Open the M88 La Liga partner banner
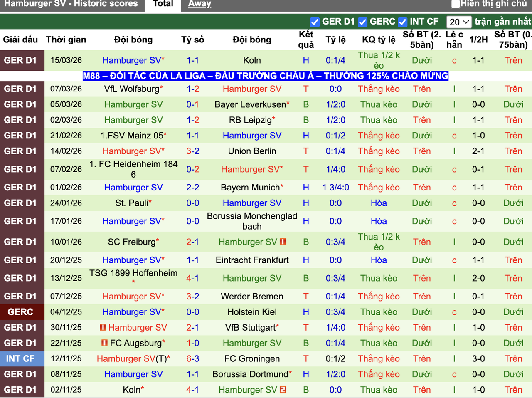This screenshot has width=532, height=398. click(x=266, y=76)
